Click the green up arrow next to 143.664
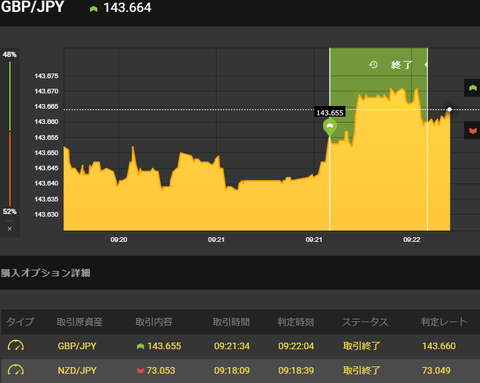This screenshot has width=480, height=383. point(94,9)
